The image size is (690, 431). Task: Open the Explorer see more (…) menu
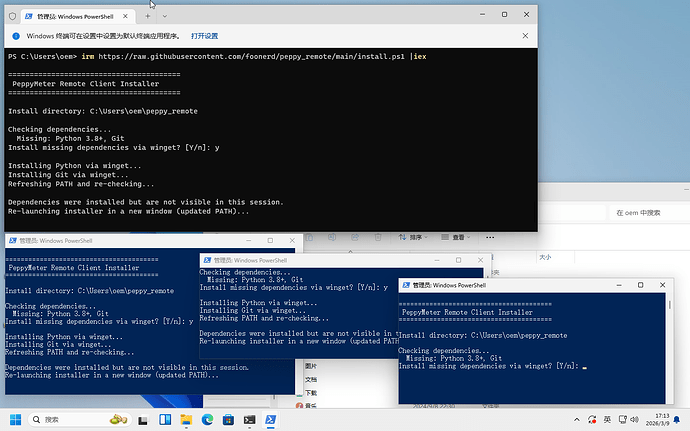pyautogui.click(x=489, y=237)
